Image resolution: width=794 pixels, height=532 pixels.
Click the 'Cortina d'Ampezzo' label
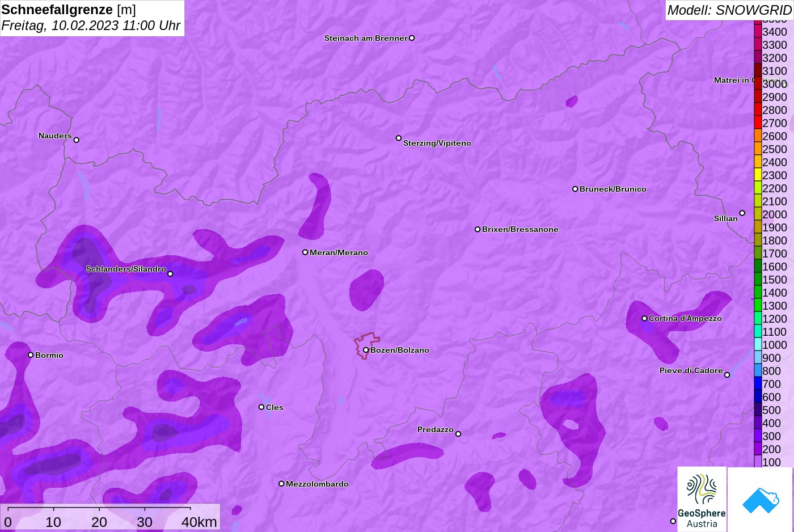pos(685,318)
